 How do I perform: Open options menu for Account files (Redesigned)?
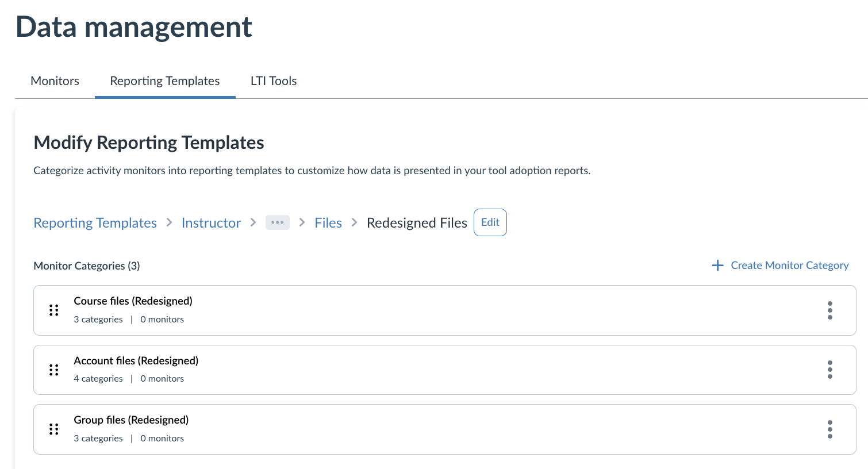pos(829,370)
